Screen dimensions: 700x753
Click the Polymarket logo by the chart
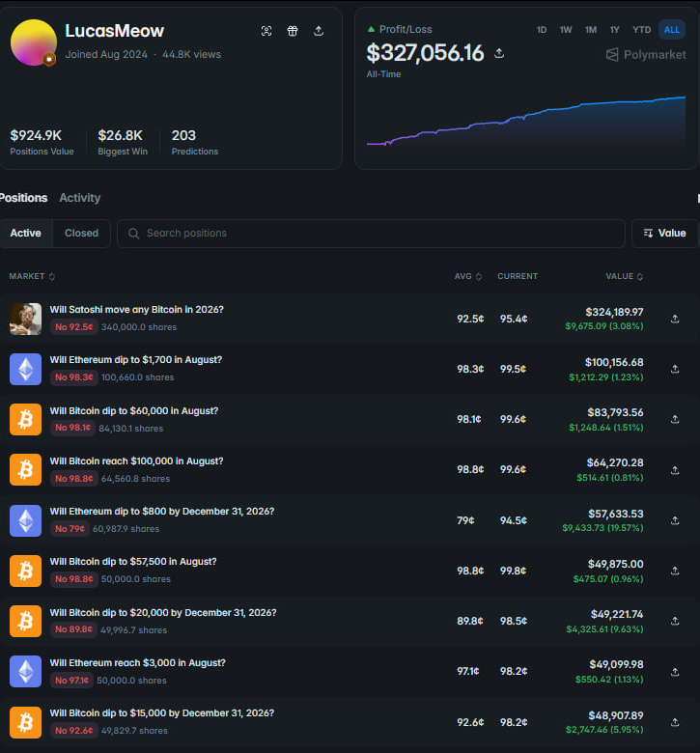(646, 55)
